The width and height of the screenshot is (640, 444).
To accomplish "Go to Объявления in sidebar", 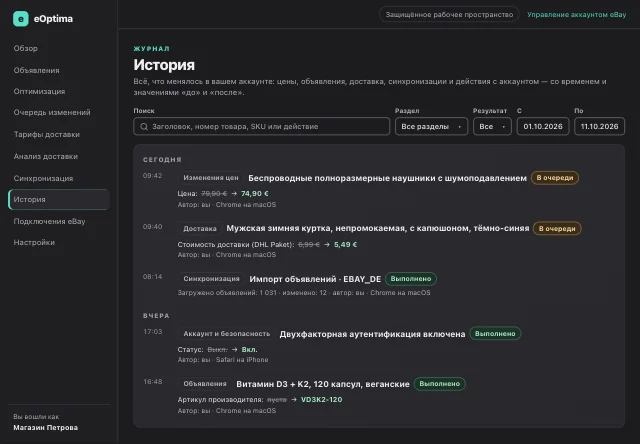I will (x=36, y=70).
